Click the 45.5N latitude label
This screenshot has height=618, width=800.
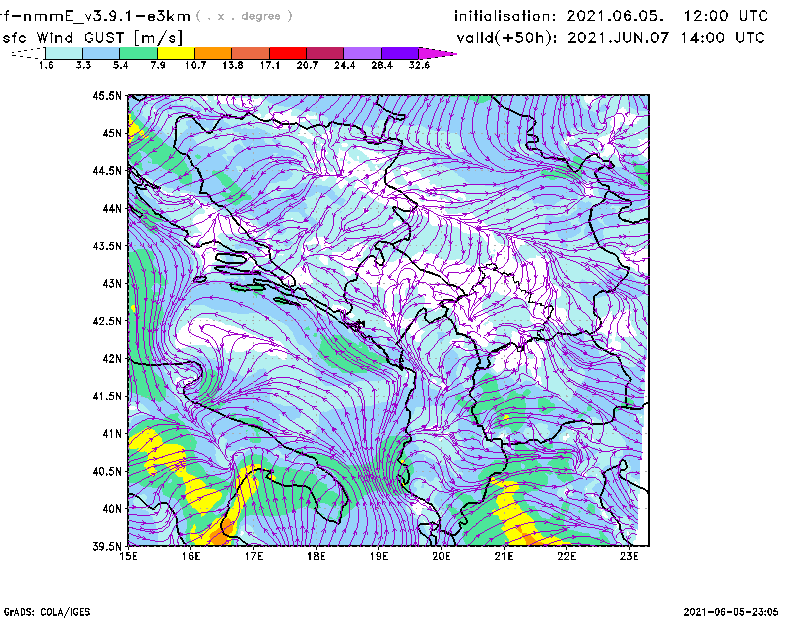click(x=107, y=95)
